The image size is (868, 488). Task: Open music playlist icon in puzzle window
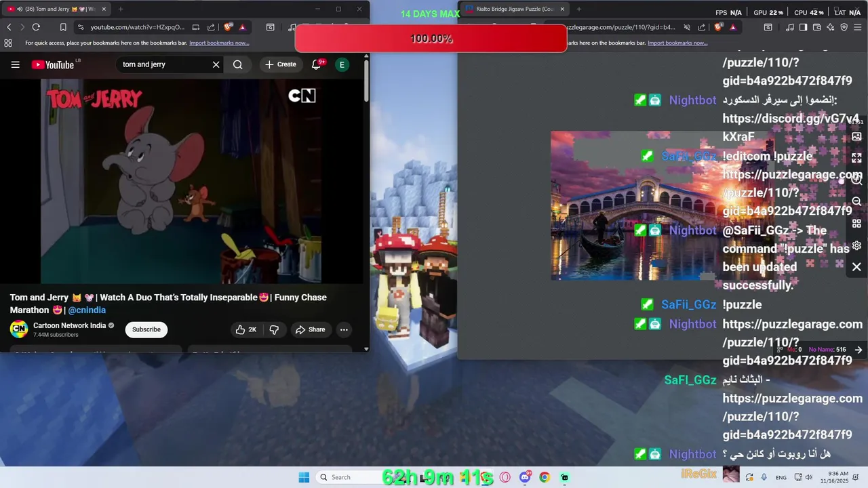point(790,27)
